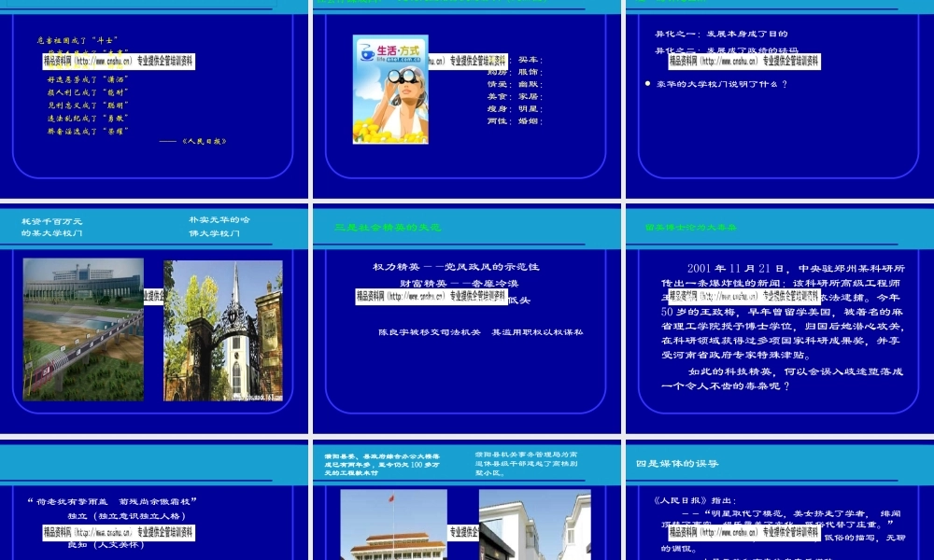
Task: Click the 生活·方式 magazine cover picture
Action: (x=390, y=90)
